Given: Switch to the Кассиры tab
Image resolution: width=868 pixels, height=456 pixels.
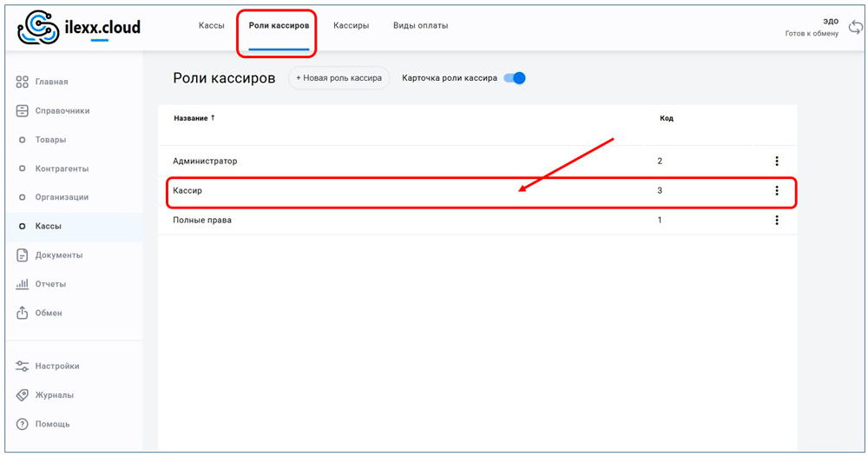Looking at the screenshot, I should pos(351,26).
